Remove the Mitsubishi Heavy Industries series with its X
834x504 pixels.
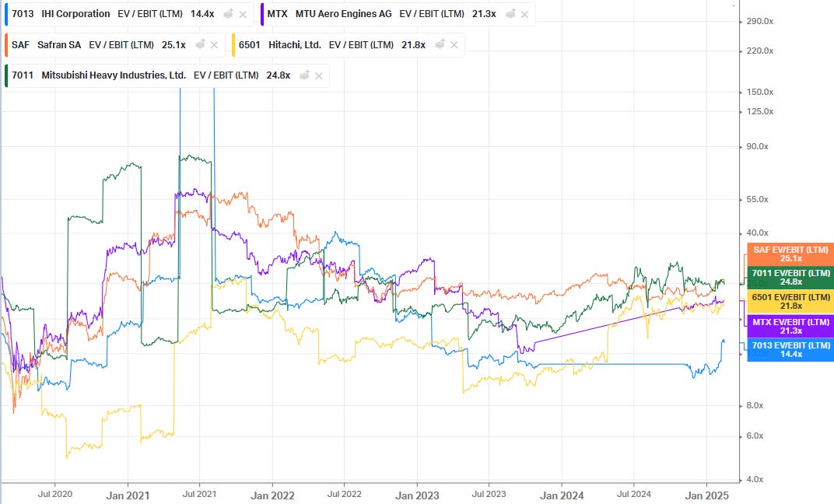pyautogui.click(x=319, y=76)
